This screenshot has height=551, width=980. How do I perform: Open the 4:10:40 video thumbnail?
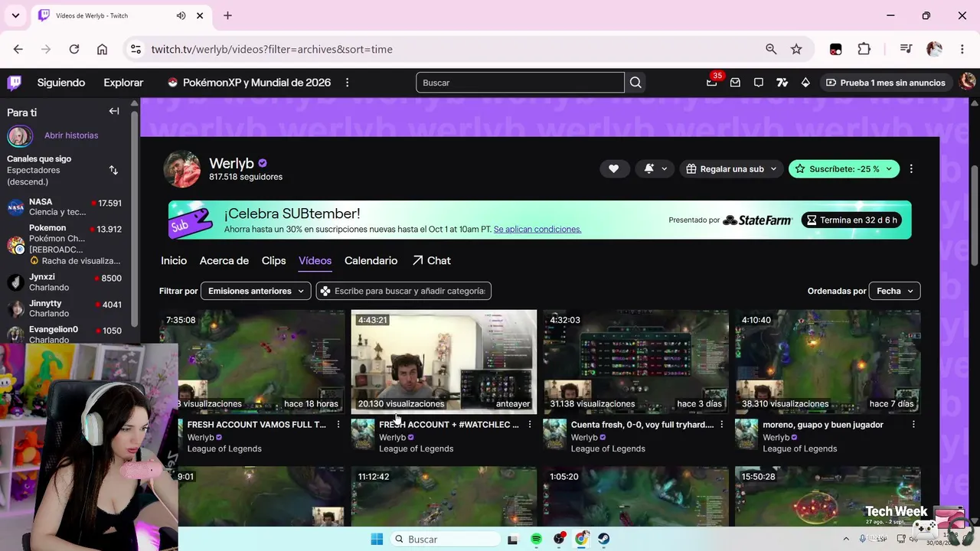coord(828,361)
